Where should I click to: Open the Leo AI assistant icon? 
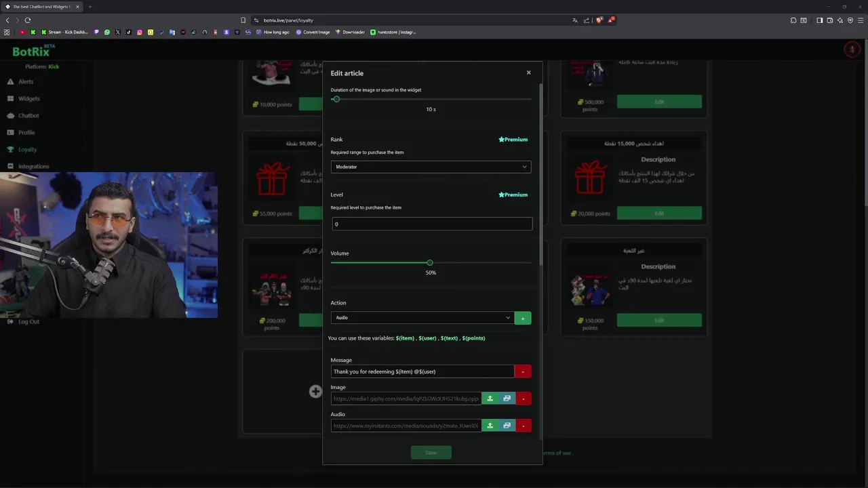[x=840, y=20]
